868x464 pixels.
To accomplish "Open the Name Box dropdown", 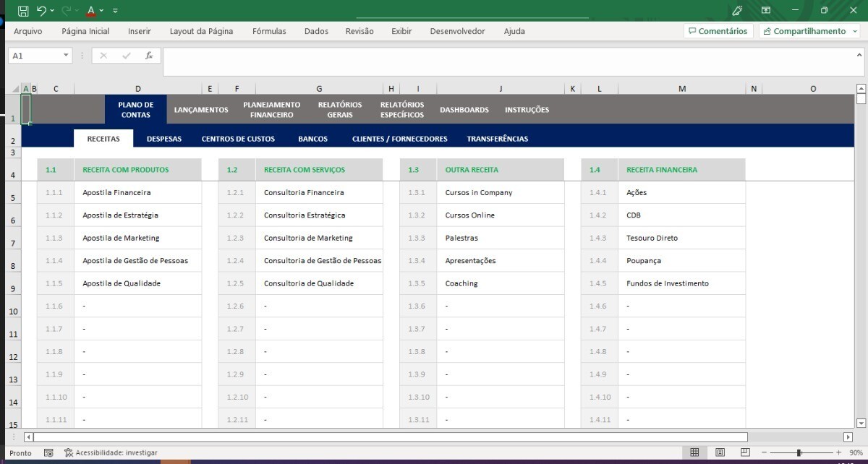I will (x=67, y=56).
